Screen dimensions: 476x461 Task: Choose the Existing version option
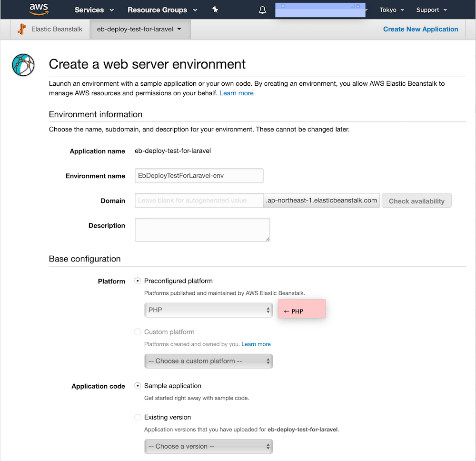138,417
